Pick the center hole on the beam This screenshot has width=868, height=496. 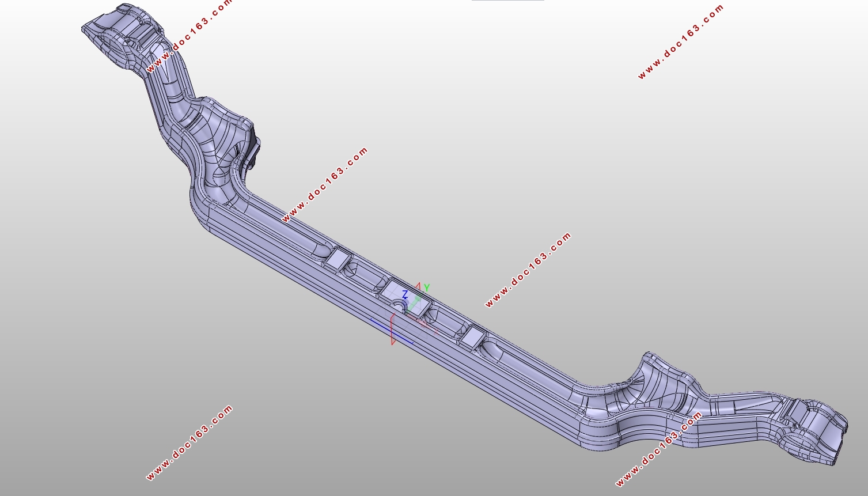coord(399,304)
